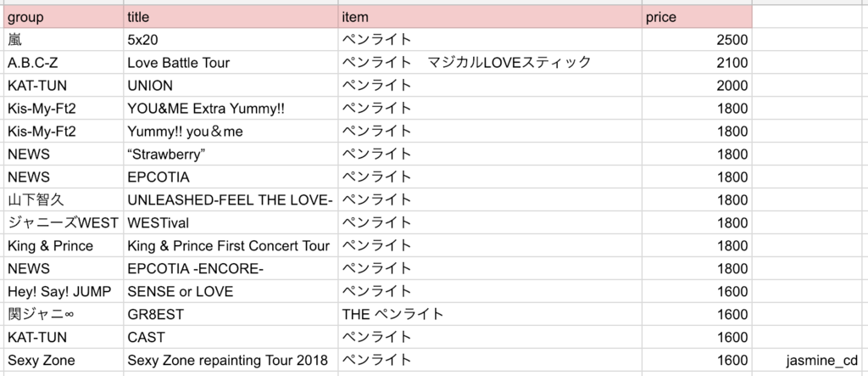Select the '“Strawberry”' title cell
The height and width of the screenshot is (376, 868).
click(231, 154)
